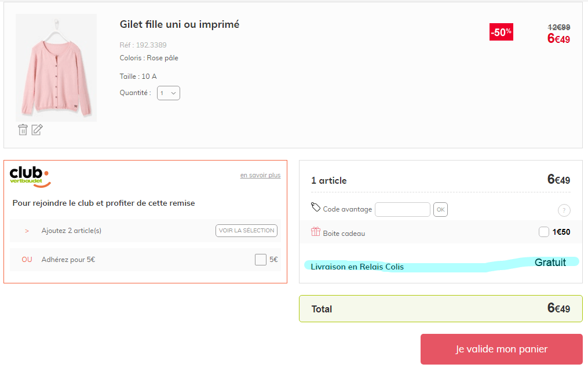Click the promo code tag icon

[316, 207]
